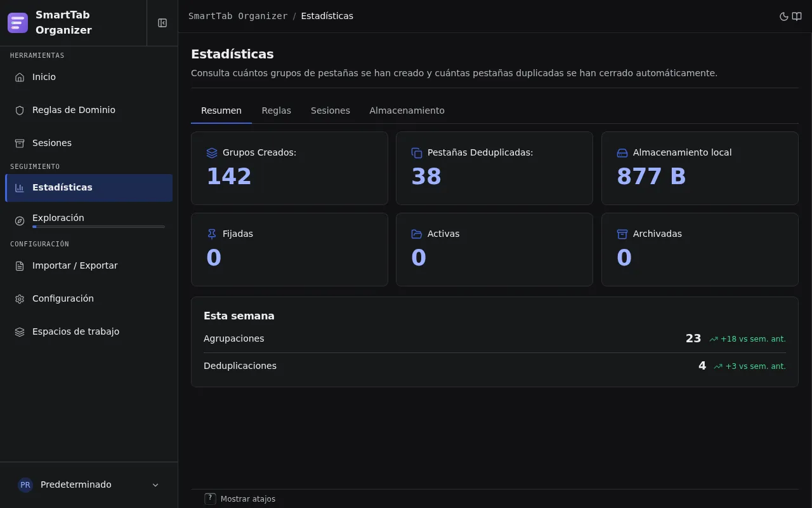Image resolution: width=812 pixels, height=508 pixels.
Task: Switch to the Reglas tab
Action: point(276,110)
